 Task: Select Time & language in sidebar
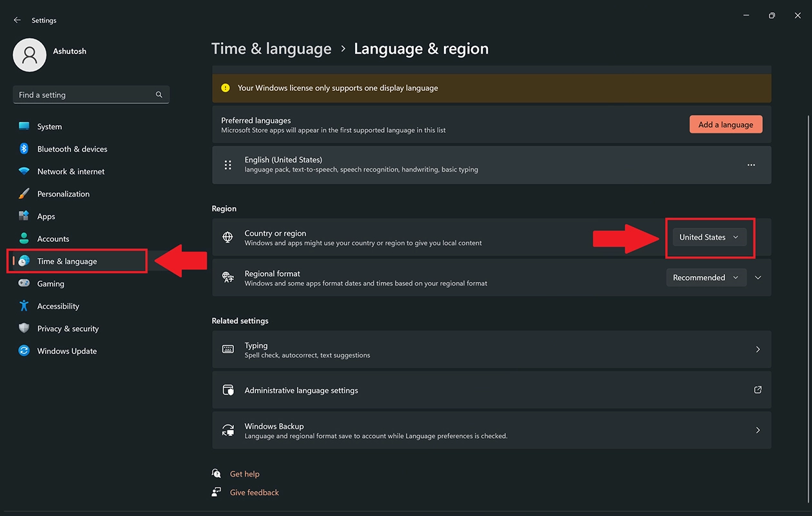pos(77,261)
